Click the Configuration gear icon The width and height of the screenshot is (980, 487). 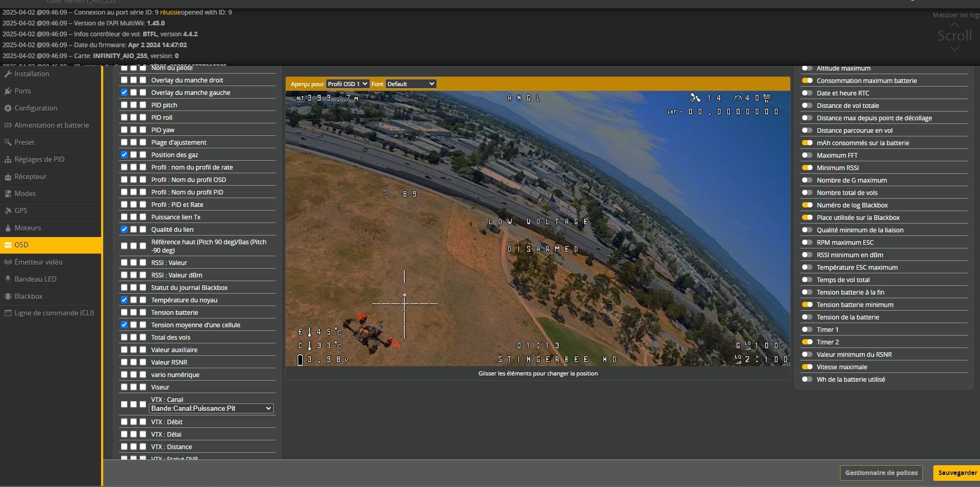point(8,108)
